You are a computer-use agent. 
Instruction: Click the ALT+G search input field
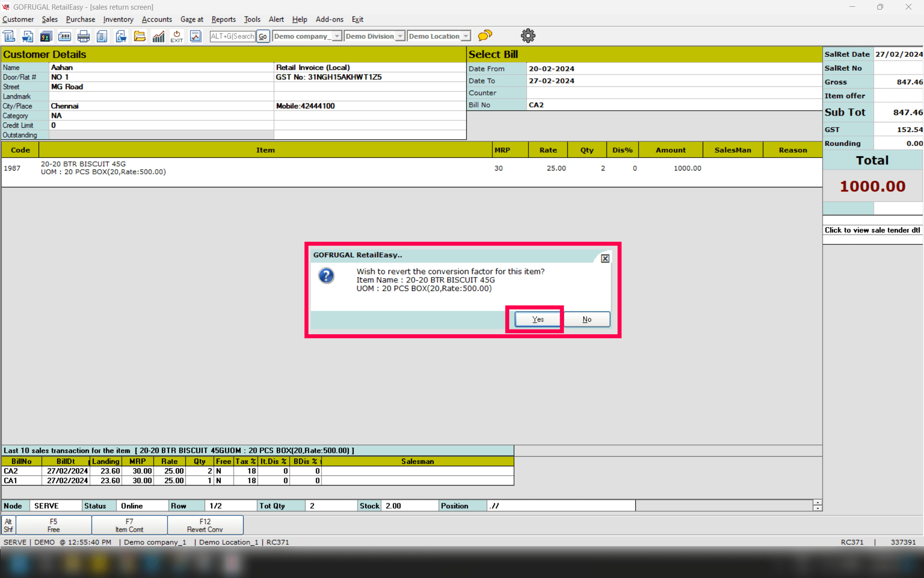232,36
